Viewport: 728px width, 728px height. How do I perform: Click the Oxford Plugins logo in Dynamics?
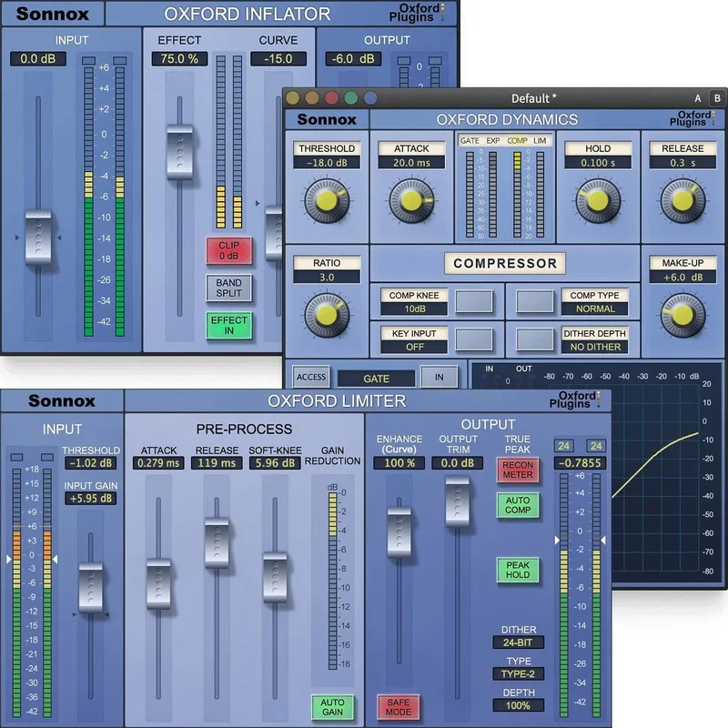692,119
